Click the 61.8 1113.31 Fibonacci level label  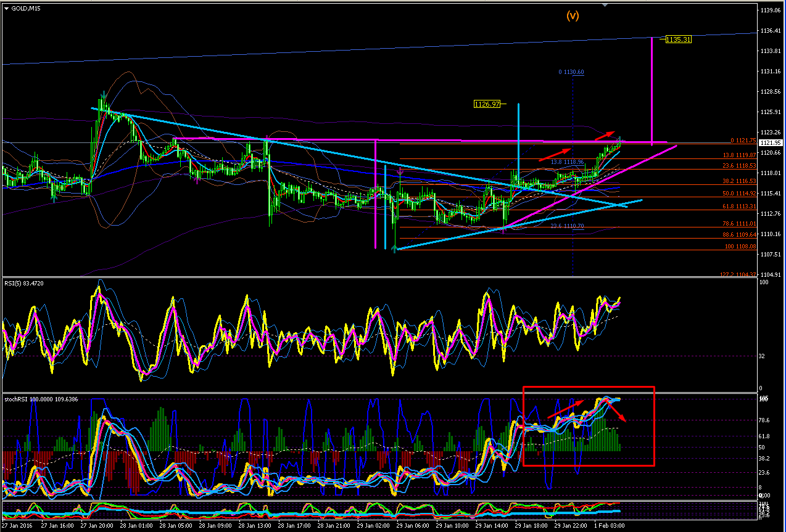740,207
